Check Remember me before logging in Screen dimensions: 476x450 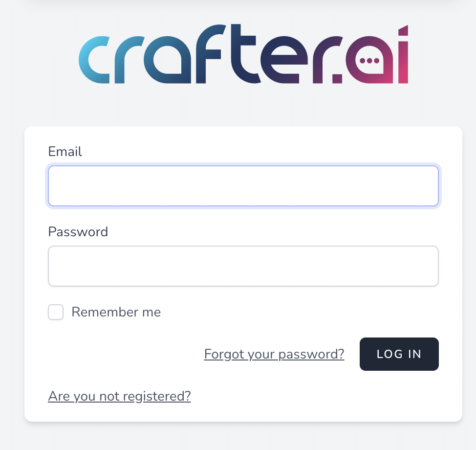click(56, 312)
